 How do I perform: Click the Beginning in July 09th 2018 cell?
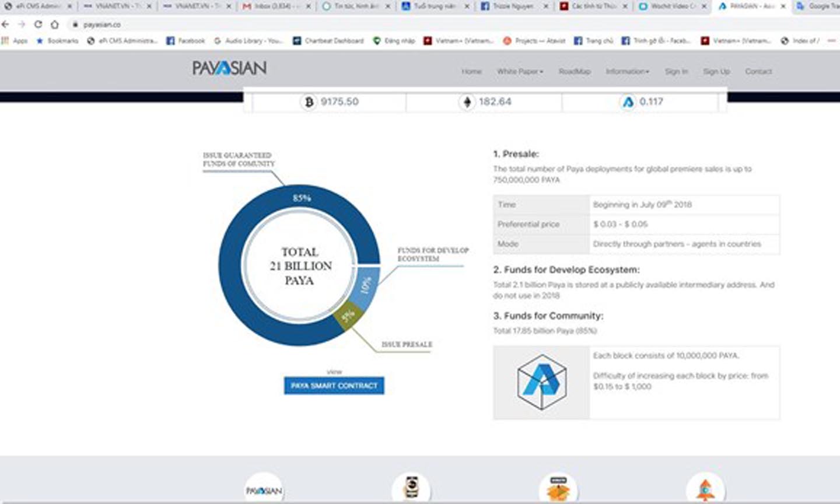(684, 205)
